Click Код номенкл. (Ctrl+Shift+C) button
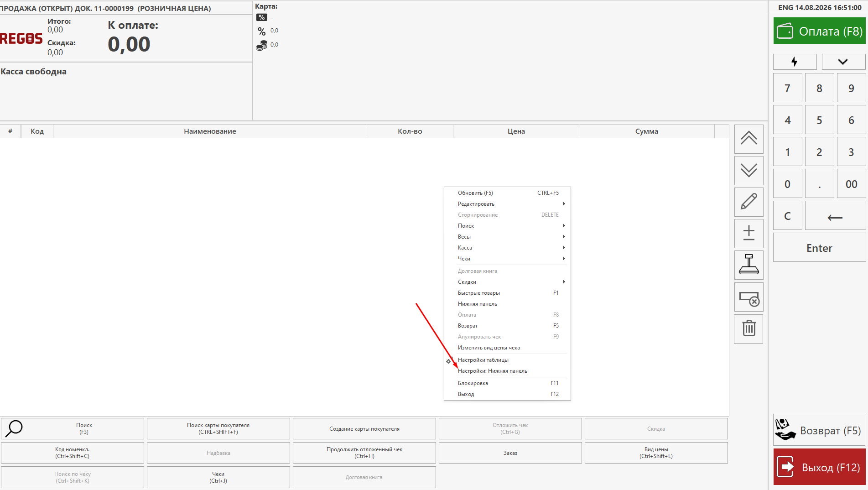 click(x=73, y=453)
